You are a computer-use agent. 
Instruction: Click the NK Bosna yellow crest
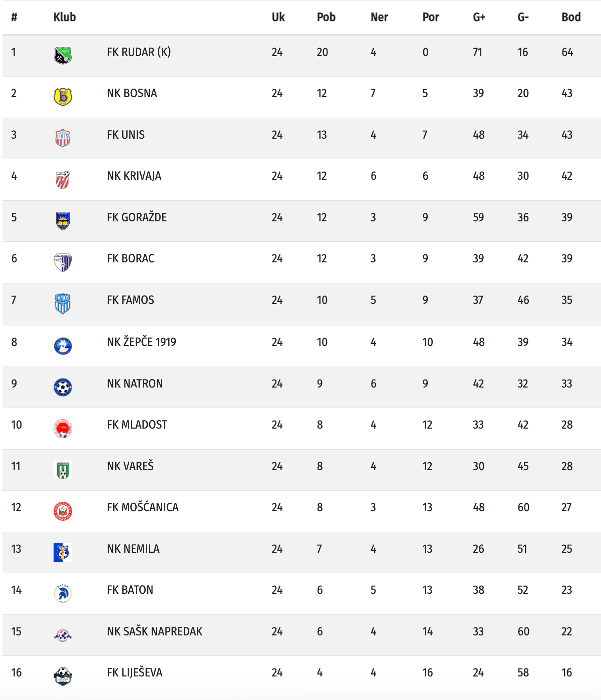click(x=63, y=97)
